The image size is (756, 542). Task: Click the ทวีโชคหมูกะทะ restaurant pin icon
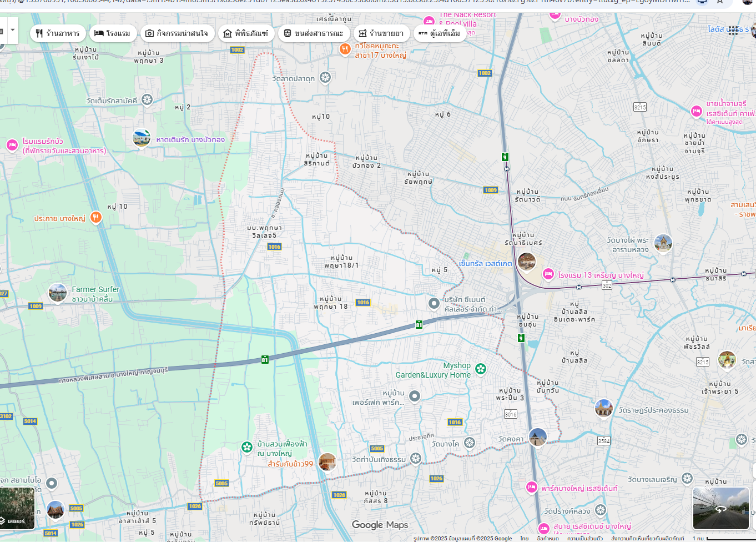(345, 49)
